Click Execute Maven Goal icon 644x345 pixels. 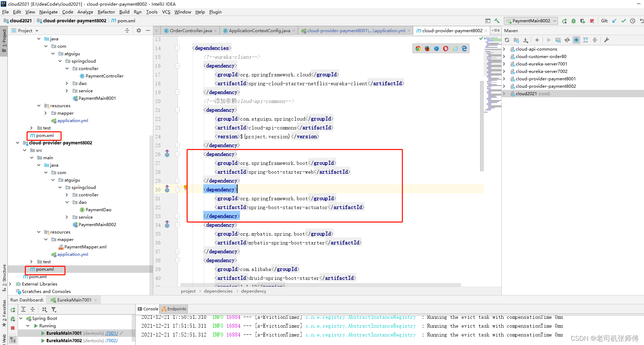pos(558,40)
